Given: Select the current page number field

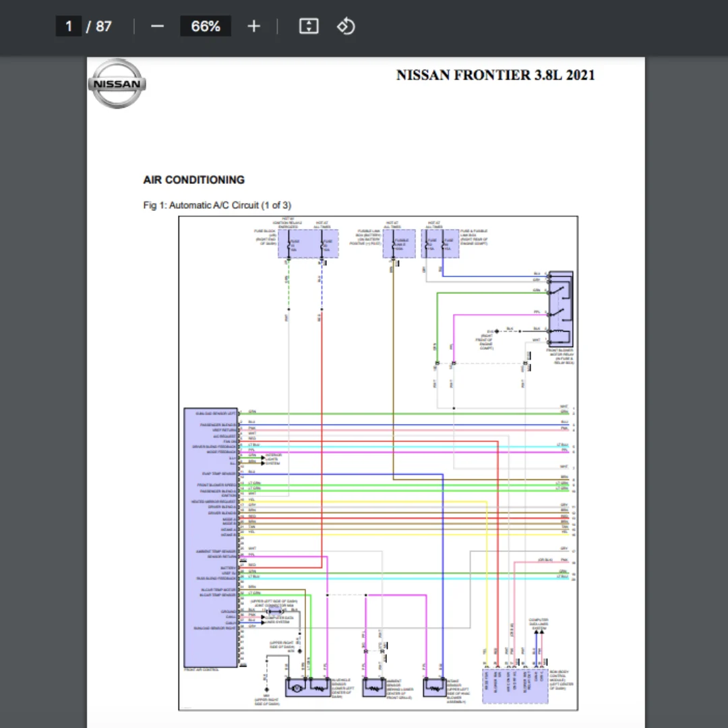Looking at the screenshot, I should 69,26.
